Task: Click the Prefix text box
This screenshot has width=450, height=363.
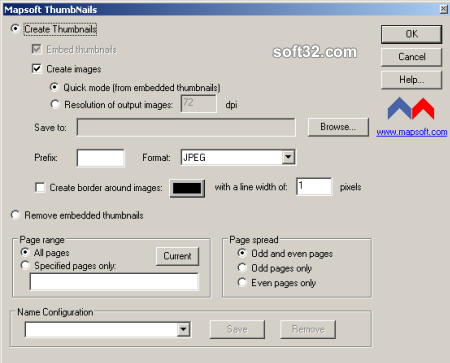Action: (101, 158)
